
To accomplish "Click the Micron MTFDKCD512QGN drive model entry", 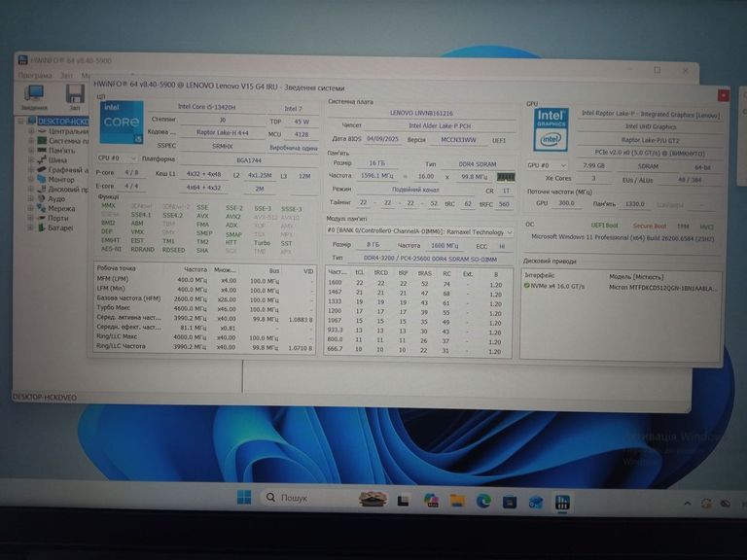I will [x=662, y=288].
